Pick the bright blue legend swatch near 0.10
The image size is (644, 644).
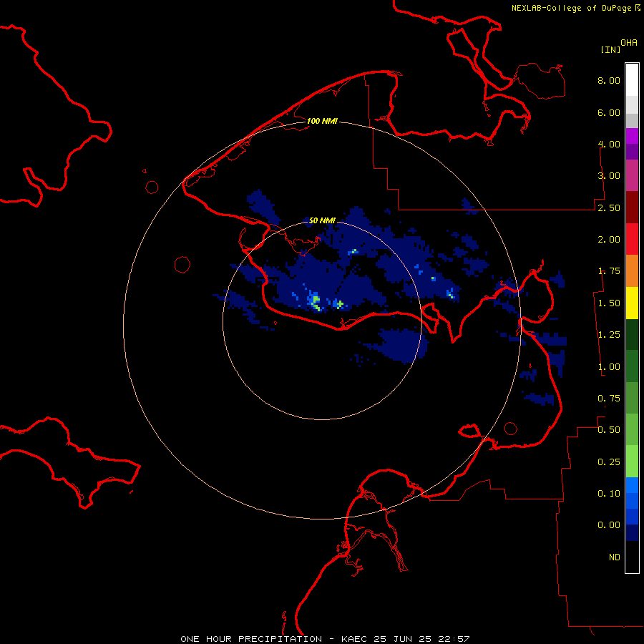(x=632, y=485)
